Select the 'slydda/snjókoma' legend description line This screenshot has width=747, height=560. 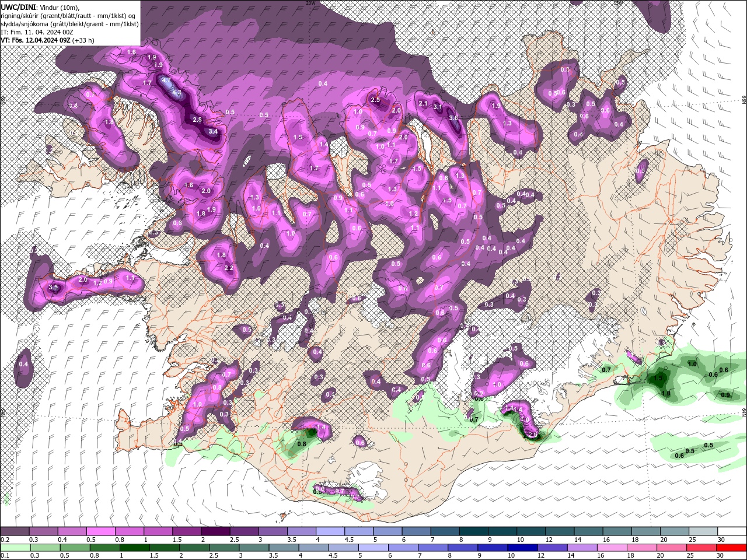(69, 24)
